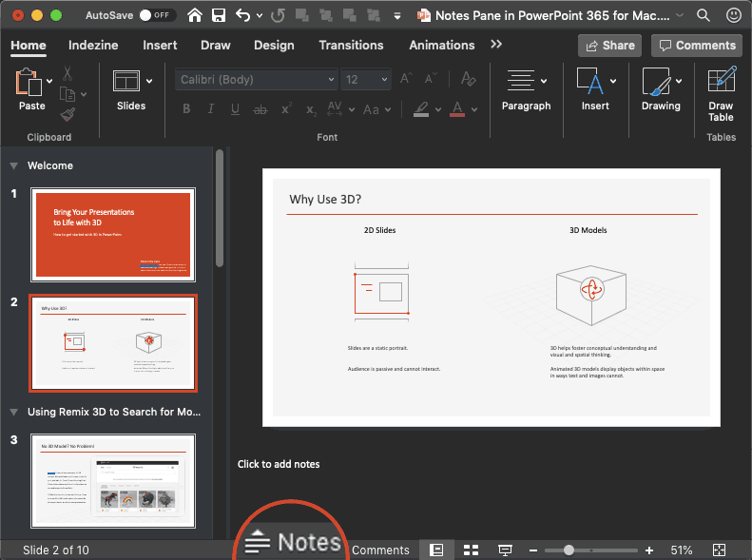
Task: Click the Search magnifier icon
Action: click(x=704, y=15)
